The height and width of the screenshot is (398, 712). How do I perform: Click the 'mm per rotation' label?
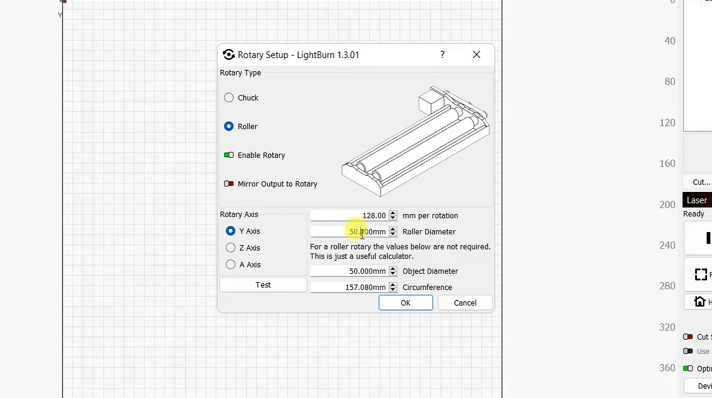coord(430,216)
